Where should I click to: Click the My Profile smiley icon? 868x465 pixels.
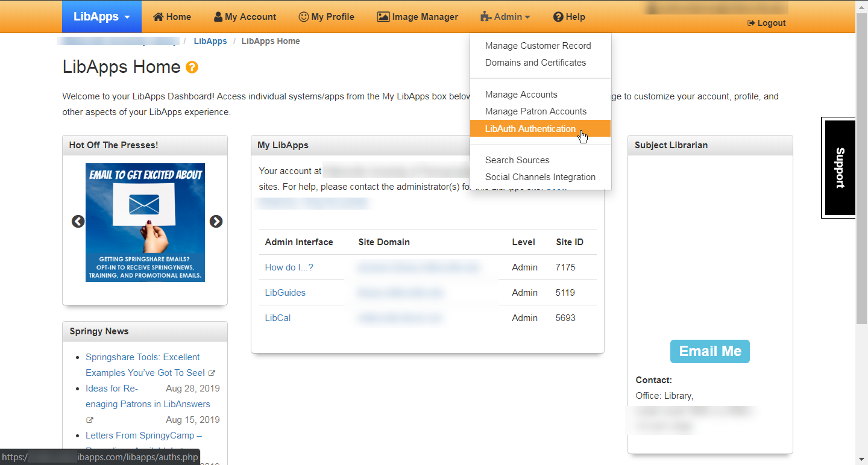(x=303, y=16)
